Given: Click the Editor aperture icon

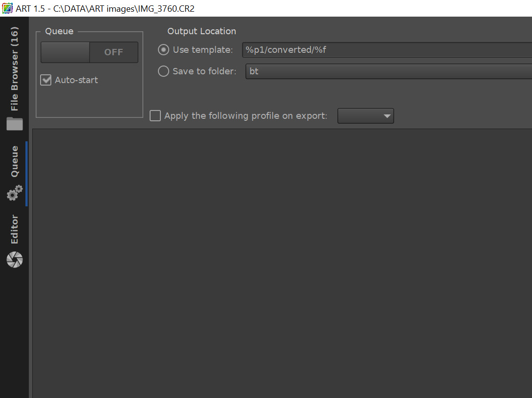Looking at the screenshot, I should [x=15, y=259].
